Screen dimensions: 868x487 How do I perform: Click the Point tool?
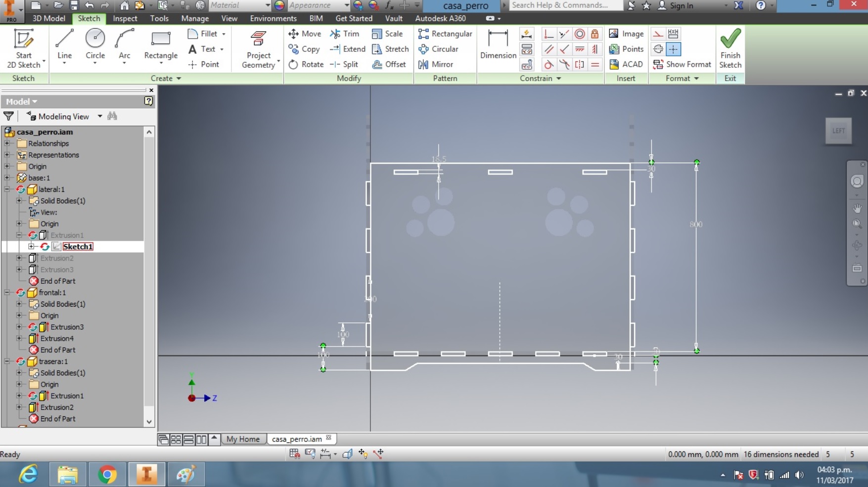[x=204, y=64]
